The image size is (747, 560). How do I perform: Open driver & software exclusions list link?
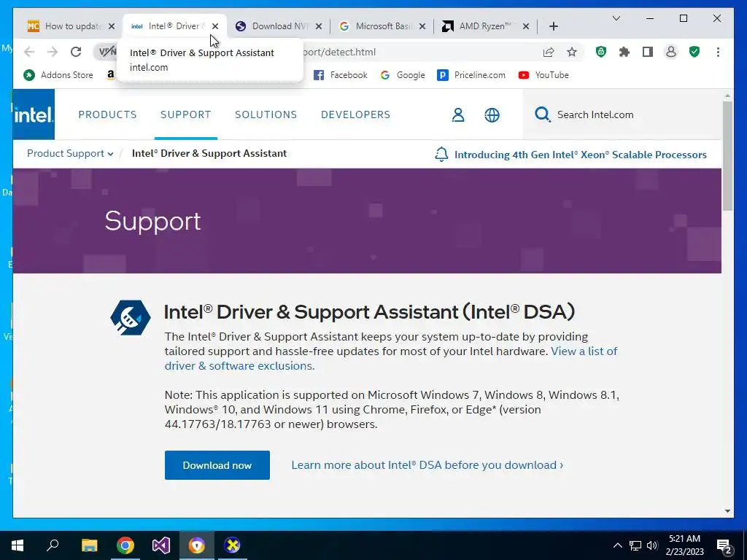pos(239,366)
